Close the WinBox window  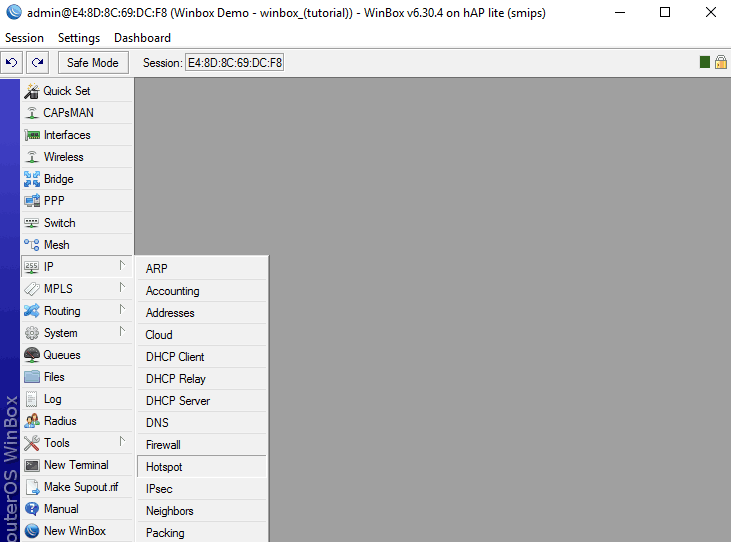point(710,12)
